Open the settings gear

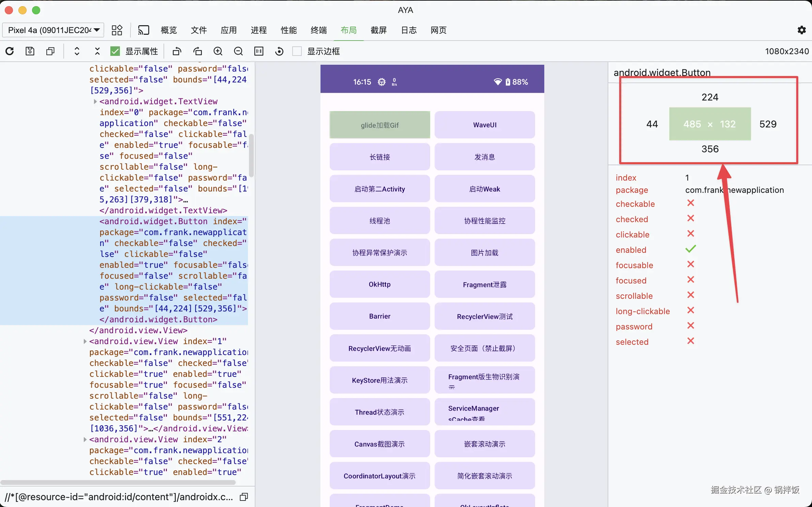802,30
